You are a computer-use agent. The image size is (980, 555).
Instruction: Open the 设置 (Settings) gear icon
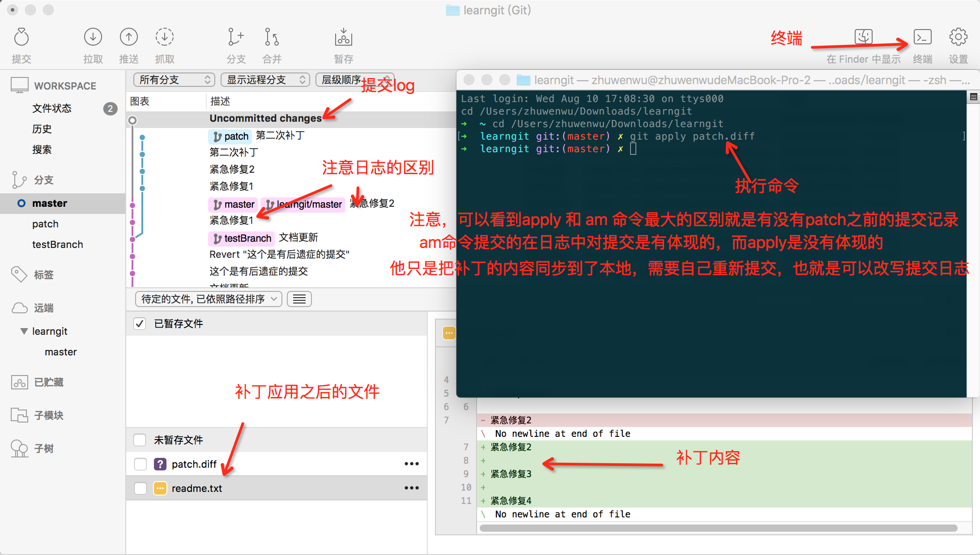tap(958, 38)
